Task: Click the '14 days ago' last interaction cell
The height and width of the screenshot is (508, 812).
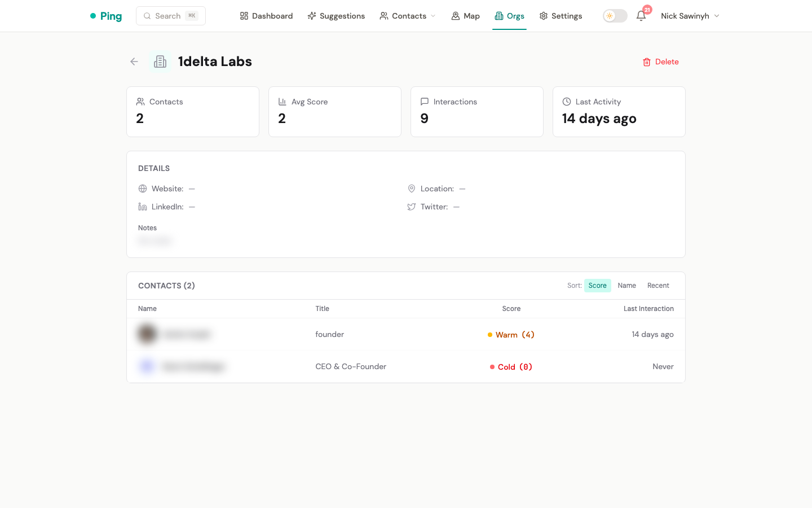Action: coord(652,334)
